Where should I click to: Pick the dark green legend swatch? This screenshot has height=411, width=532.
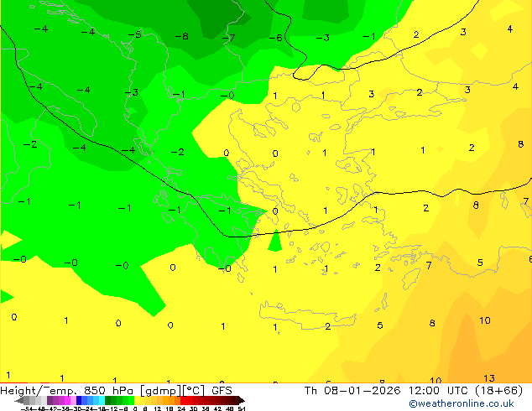(x=108, y=401)
